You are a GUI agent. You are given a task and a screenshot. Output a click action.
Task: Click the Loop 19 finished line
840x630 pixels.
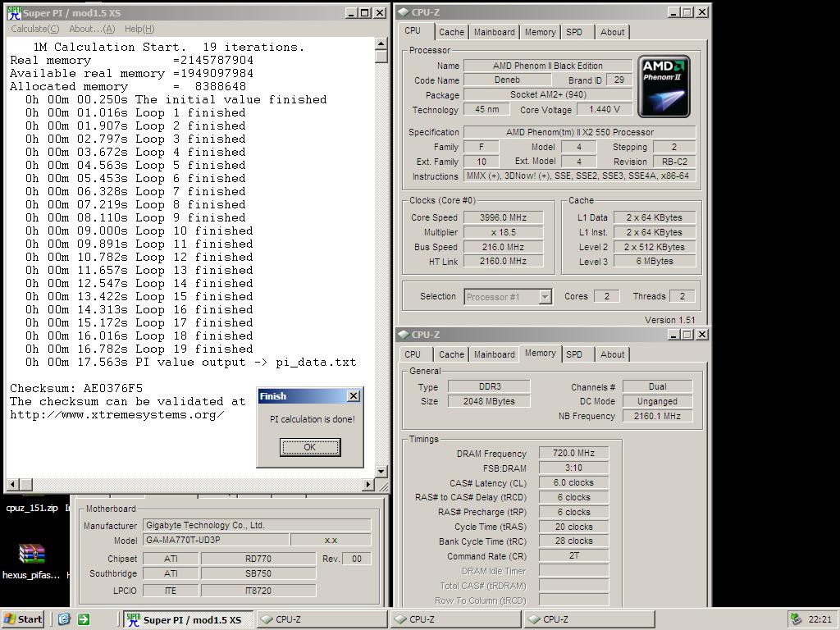click(139, 349)
